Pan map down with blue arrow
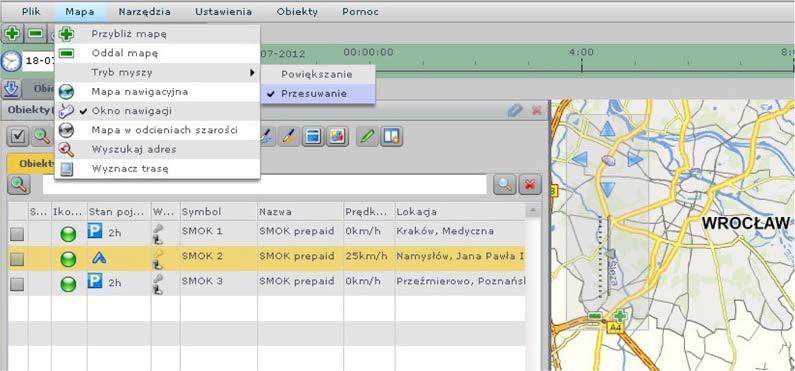795x371 pixels. coord(607,189)
